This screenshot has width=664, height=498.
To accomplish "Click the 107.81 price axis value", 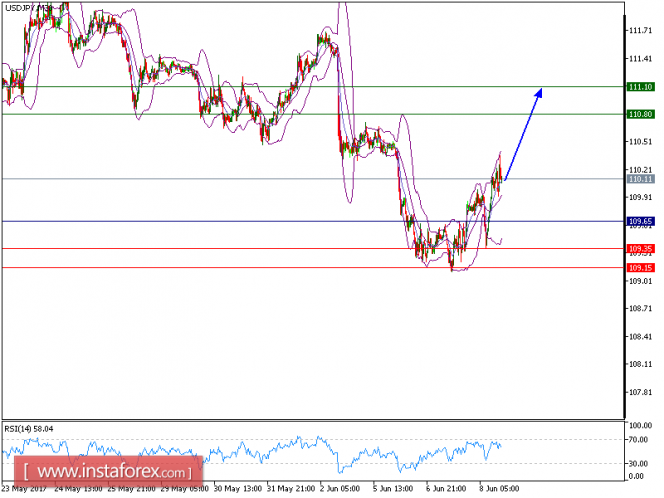I will [640, 393].
